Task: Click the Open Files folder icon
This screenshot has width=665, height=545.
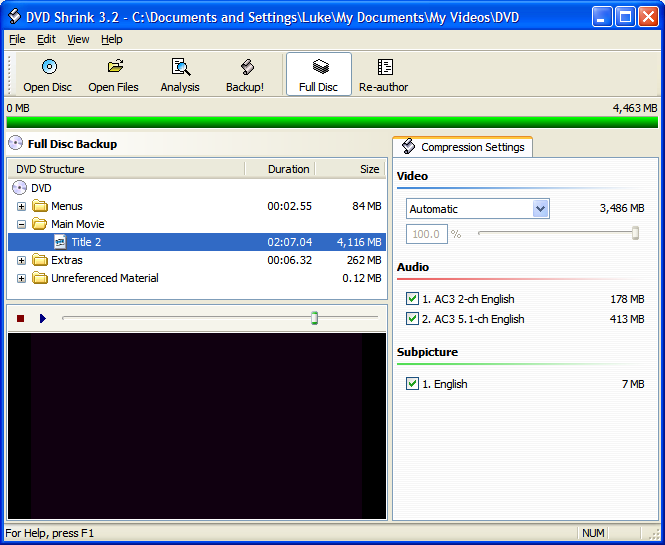Action: (x=115, y=66)
